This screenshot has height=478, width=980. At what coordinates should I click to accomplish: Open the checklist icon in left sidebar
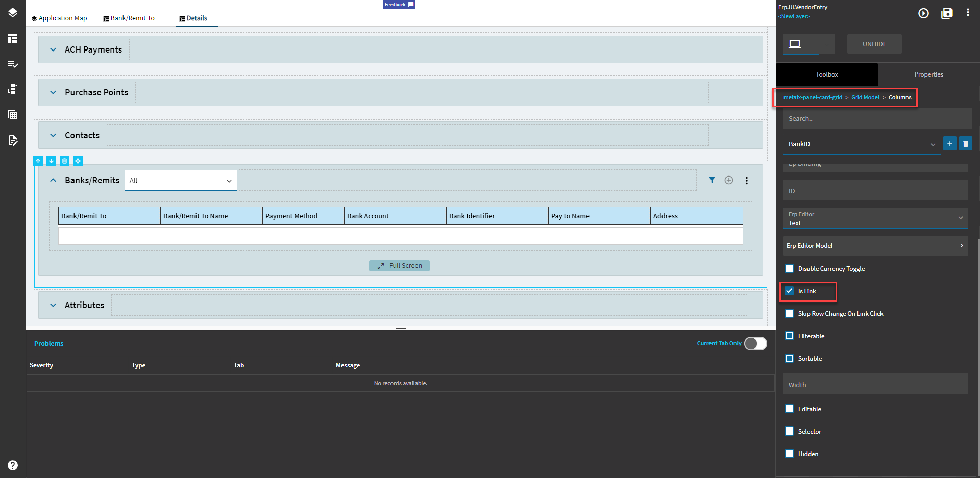(13, 64)
